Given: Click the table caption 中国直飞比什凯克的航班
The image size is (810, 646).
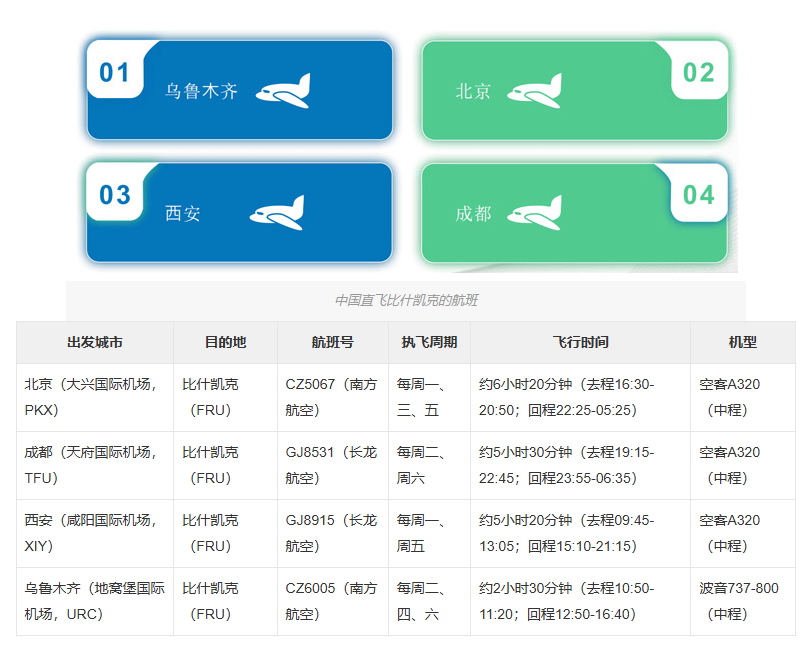Looking at the screenshot, I should coord(406,300).
